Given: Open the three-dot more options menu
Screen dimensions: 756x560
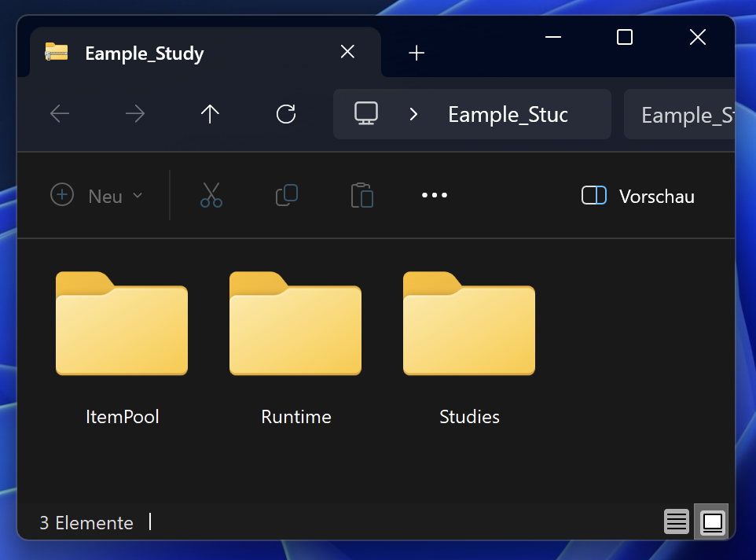Looking at the screenshot, I should pyautogui.click(x=435, y=195).
